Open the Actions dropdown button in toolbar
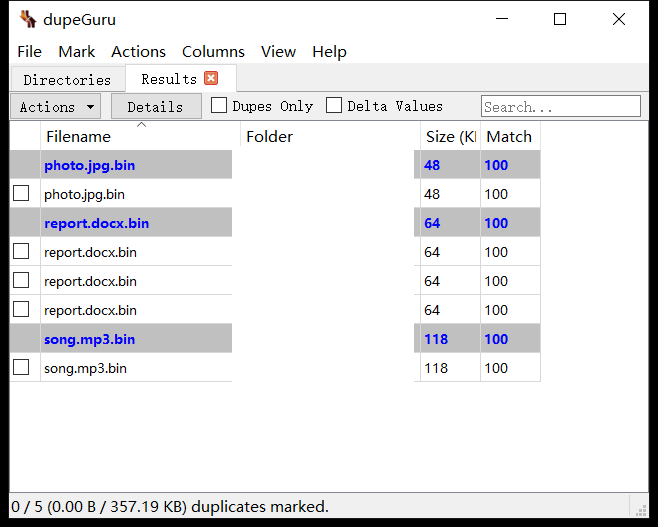 (56, 107)
